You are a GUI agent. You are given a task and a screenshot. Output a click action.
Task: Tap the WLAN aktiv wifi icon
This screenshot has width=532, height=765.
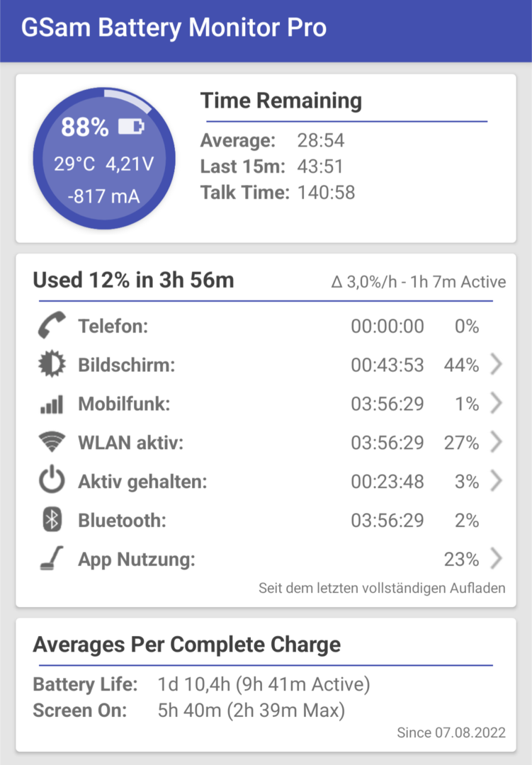point(52,442)
